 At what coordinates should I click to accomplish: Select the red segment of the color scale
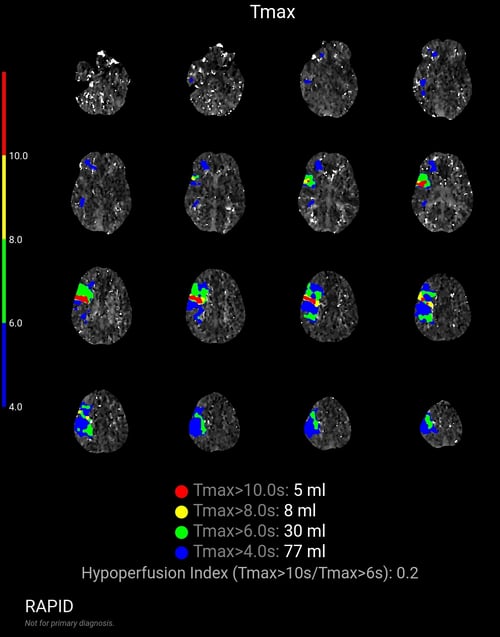(x=4, y=113)
